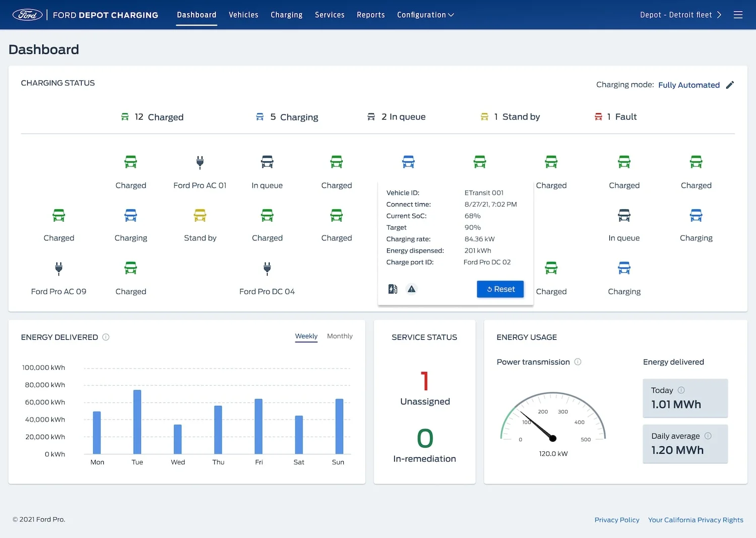756x538 pixels.
Task: Click the info icon next to Energy Delivered
Action: tap(106, 337)
